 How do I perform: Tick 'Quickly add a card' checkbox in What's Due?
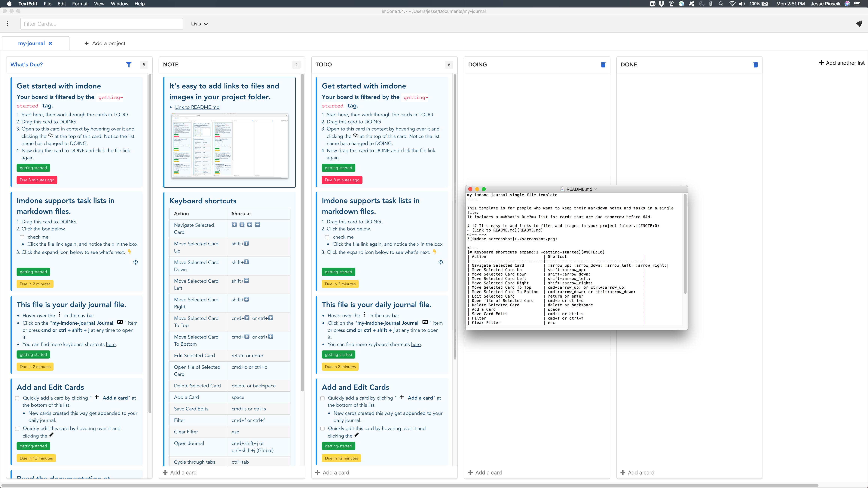pos(17,398)
